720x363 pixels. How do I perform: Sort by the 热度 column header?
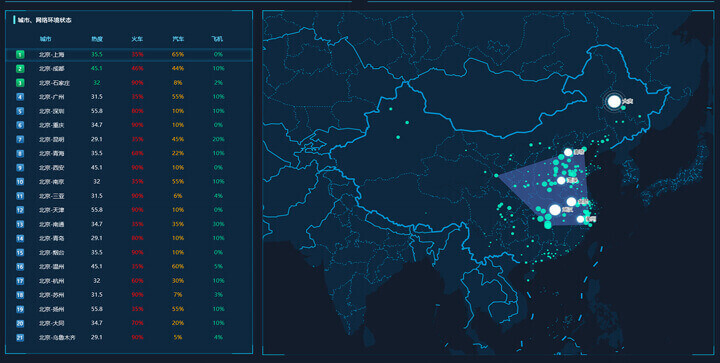point(97,39)
